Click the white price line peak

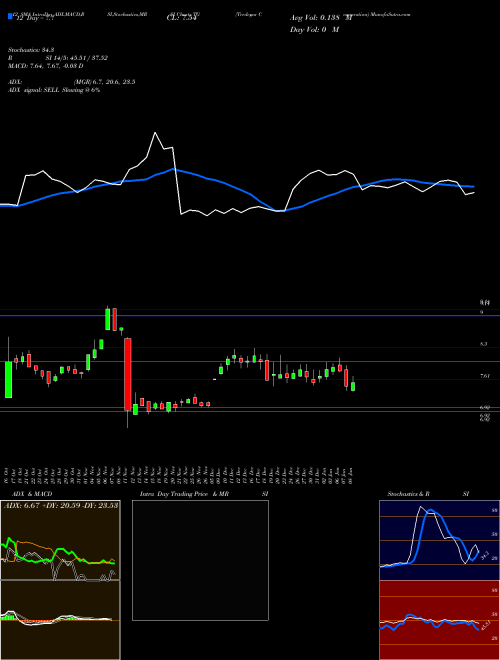point(155,133)
